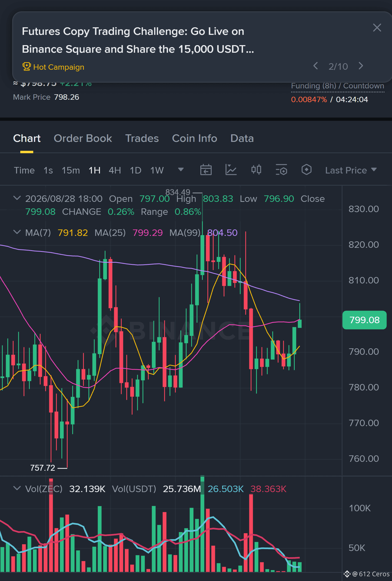Select the 1D interval
Image resolution: width=392 pixels, height=581 pixels.
coord(136,170)
